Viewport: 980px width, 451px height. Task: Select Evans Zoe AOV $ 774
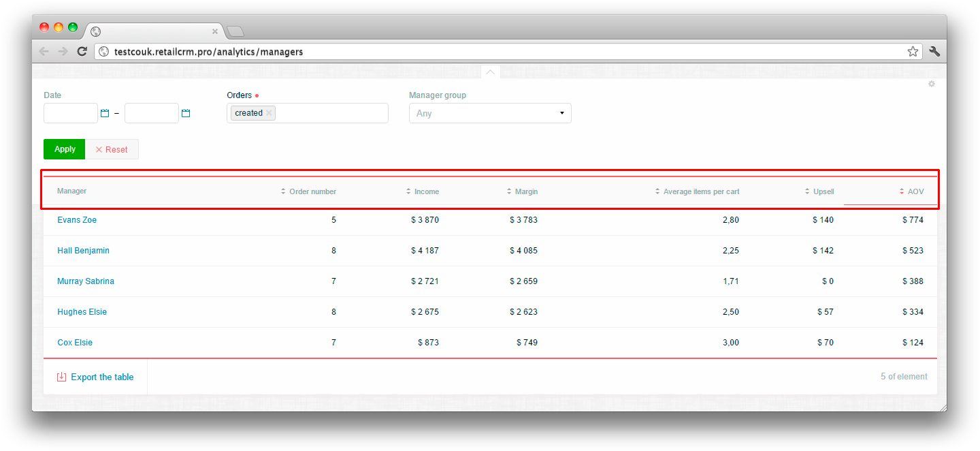click(x=913, y=220)
